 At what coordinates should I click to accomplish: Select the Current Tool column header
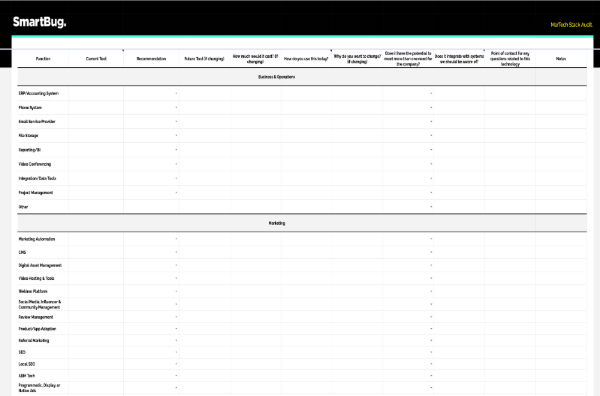[x=96, y=59]
